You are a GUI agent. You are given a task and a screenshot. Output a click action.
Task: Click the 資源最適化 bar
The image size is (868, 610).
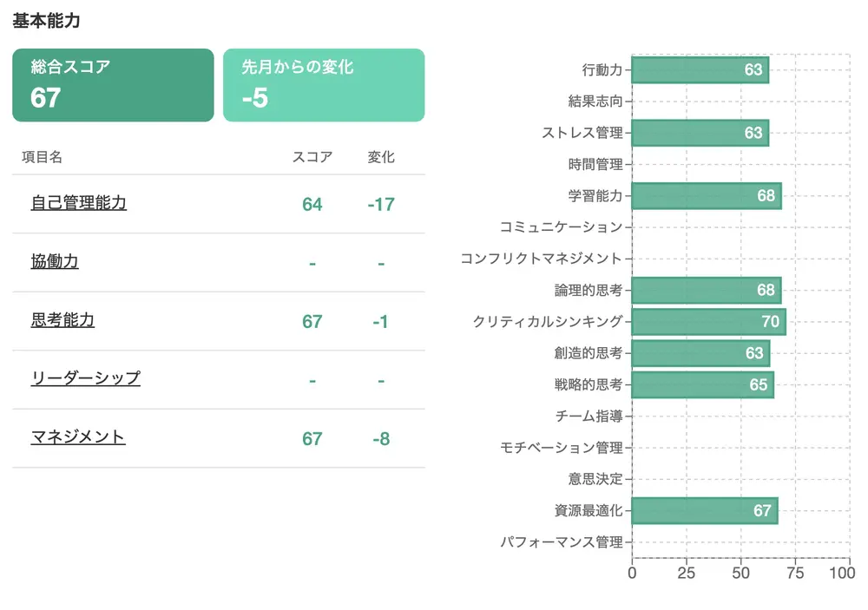coord(704,511)
